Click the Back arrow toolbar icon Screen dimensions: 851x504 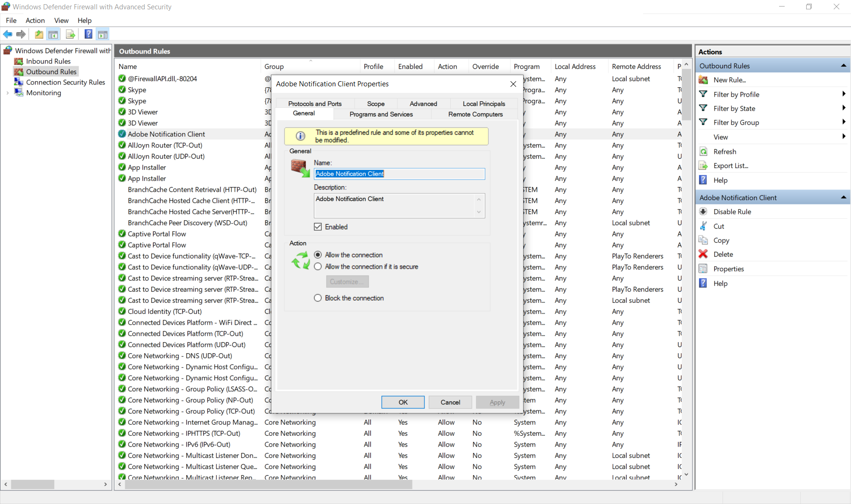pos(8,34)
